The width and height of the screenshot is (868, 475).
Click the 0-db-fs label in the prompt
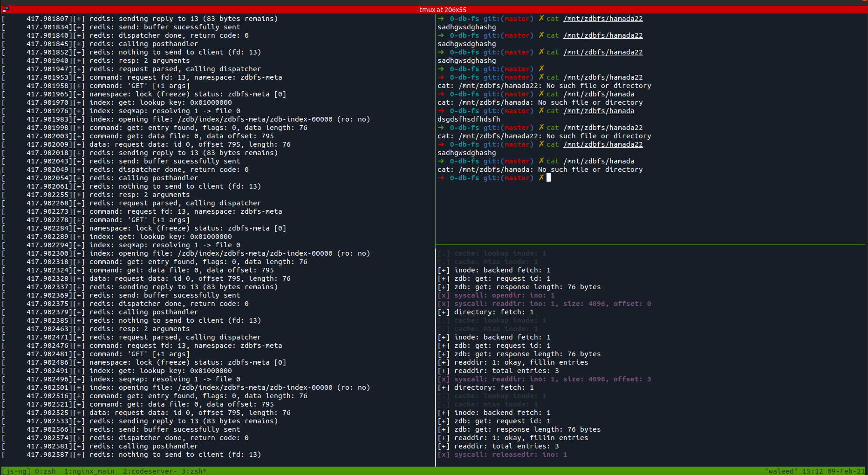[465, 178]
